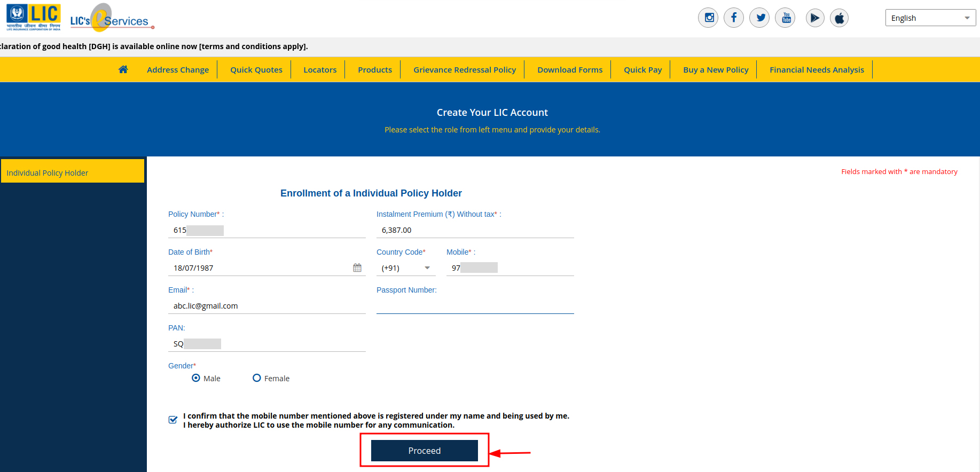Image resolution: width=980 pixels, height=472 pixels.
Task: Open Google Play store icon
Action: pyautogui.click(x=815, y=18)
